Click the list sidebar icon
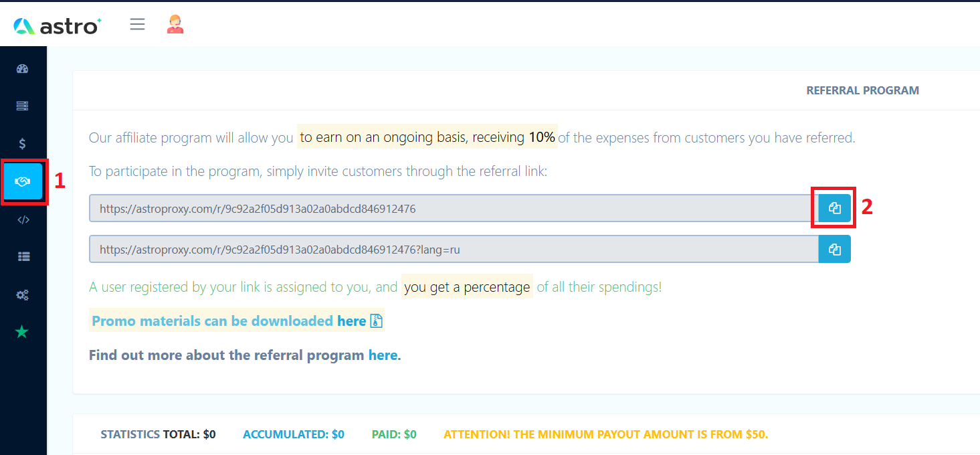The height and width of the screenshot is (455, 980). pyautogui.click(x=22, y=256)
